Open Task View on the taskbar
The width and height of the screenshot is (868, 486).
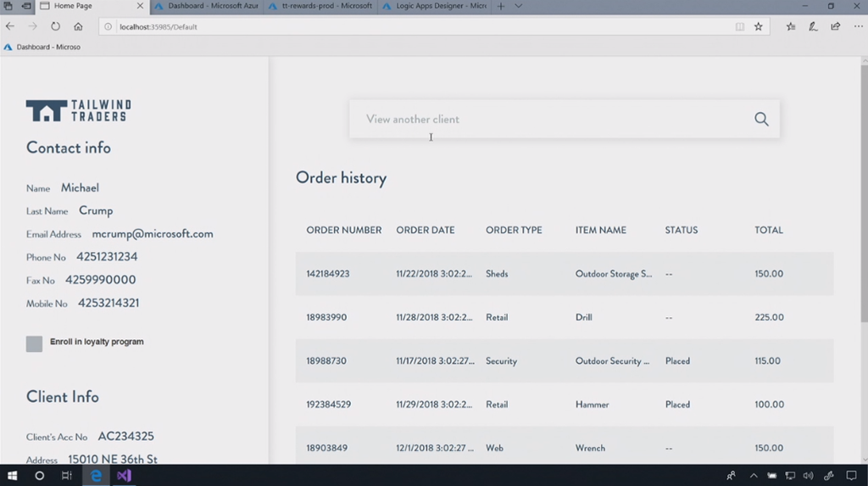tap(67, 476)
